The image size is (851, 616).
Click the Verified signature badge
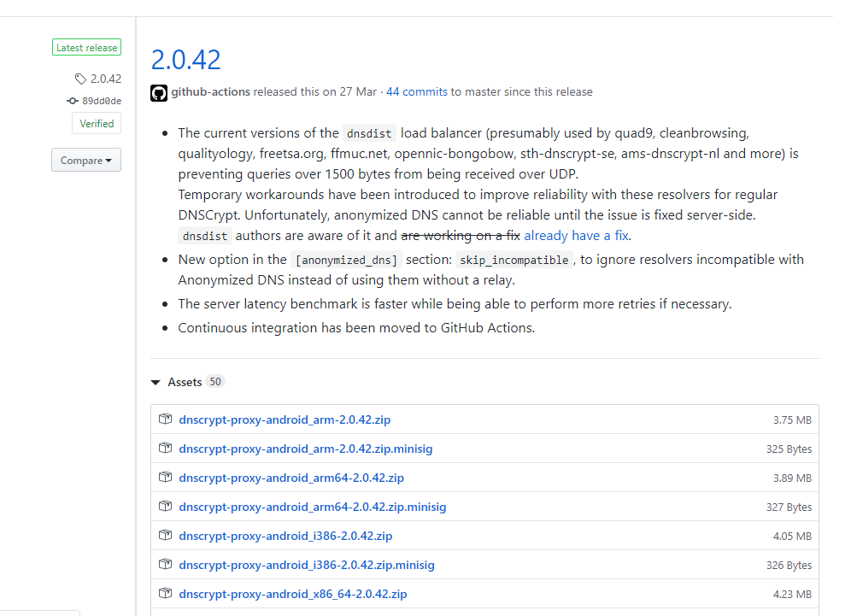[97, 124]
